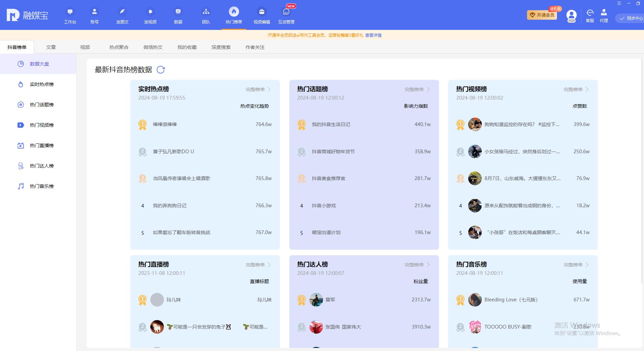Select the 账号 account icon
The height and width of the screenshot is (351, 644).
(94, 15)
